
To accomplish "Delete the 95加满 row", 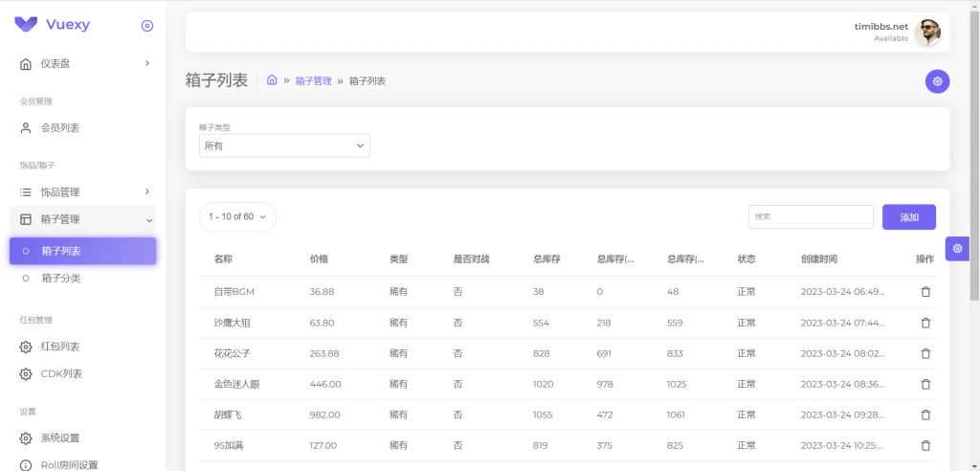I will (x=925, y=445).
